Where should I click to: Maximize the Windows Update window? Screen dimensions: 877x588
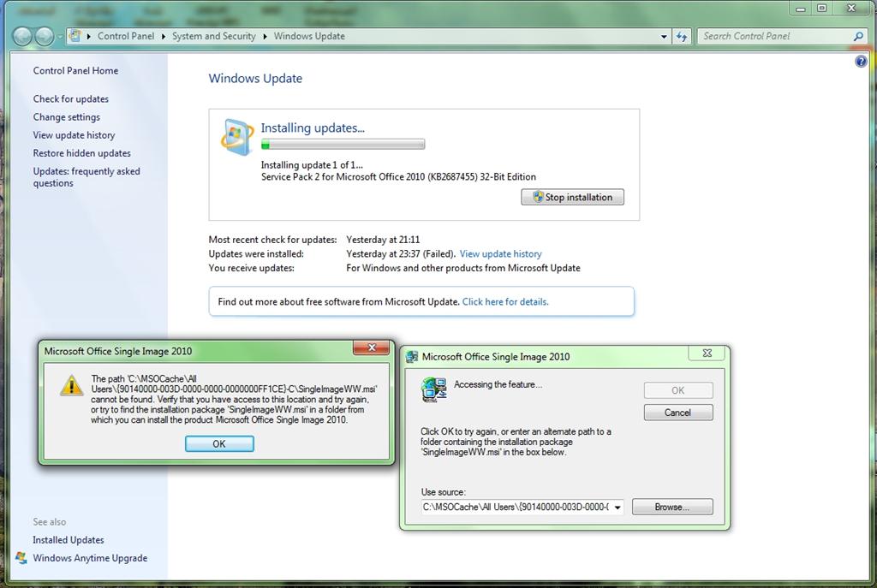[x=821, y=9]
